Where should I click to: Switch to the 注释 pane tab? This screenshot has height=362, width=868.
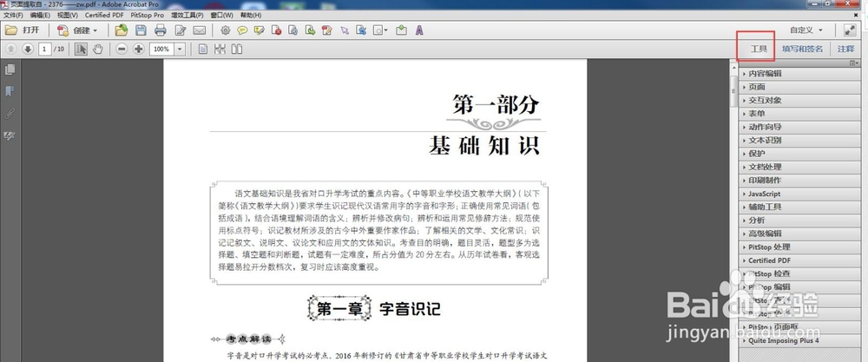[845, 49]
